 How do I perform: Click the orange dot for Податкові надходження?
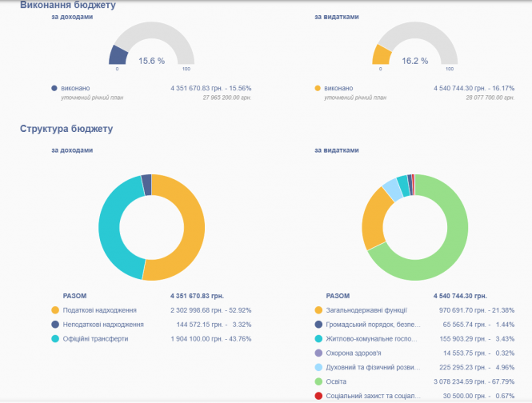pyautogui.click(x=55, y=309)
